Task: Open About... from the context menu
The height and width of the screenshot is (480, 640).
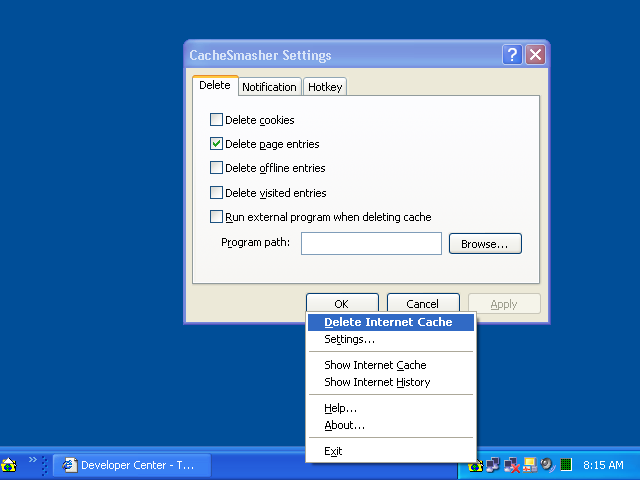Action: (391, 425)
